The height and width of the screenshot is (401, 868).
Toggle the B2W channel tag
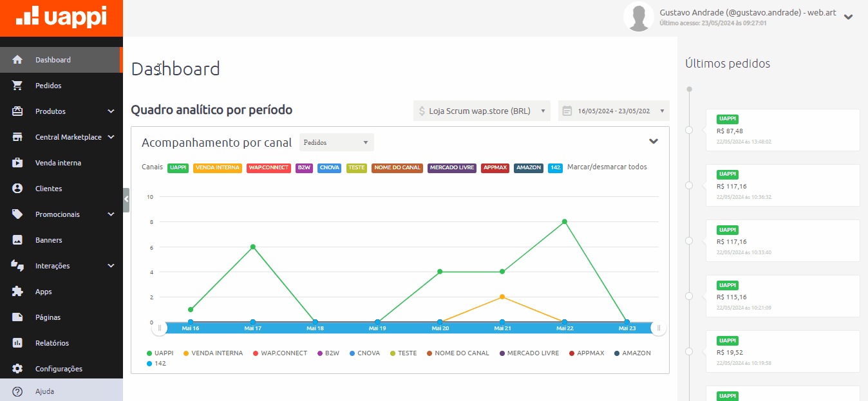coord(304,167)
